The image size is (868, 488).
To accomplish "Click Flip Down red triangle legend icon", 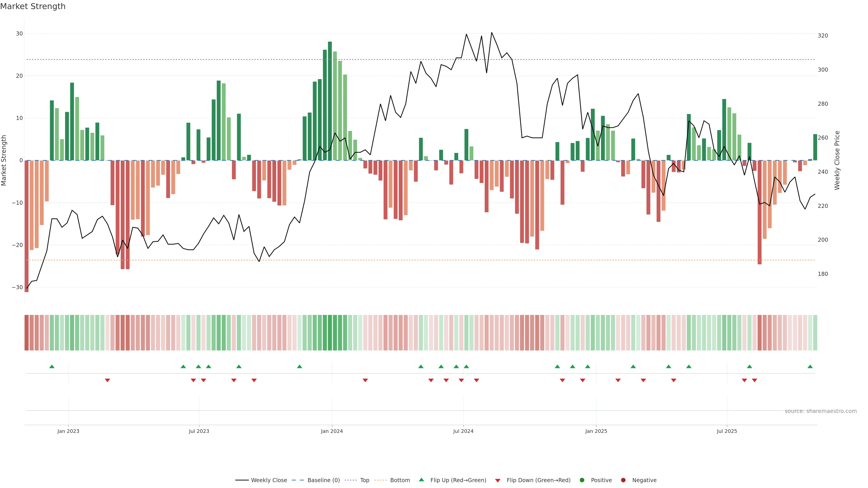I will [x=498, y=481].
